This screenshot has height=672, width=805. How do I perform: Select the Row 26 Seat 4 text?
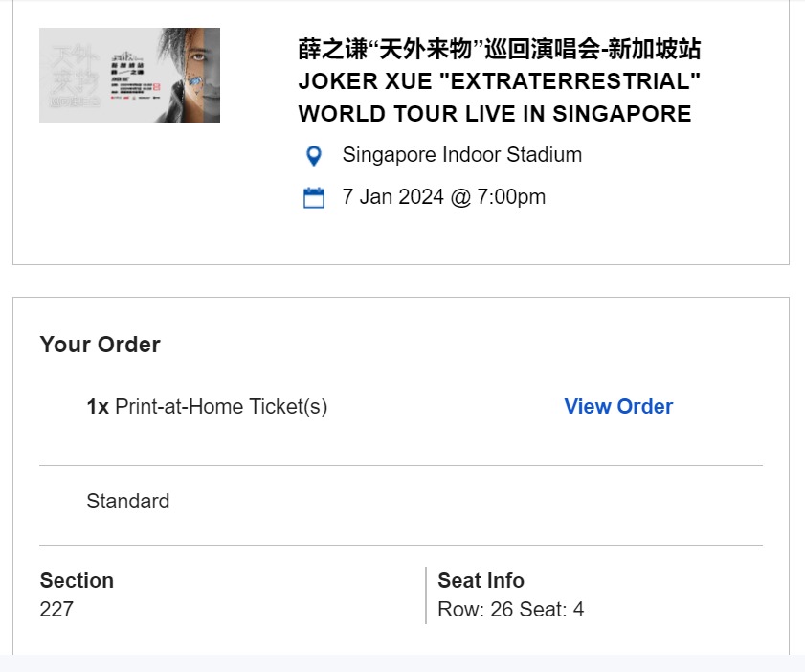pos(511,610)
